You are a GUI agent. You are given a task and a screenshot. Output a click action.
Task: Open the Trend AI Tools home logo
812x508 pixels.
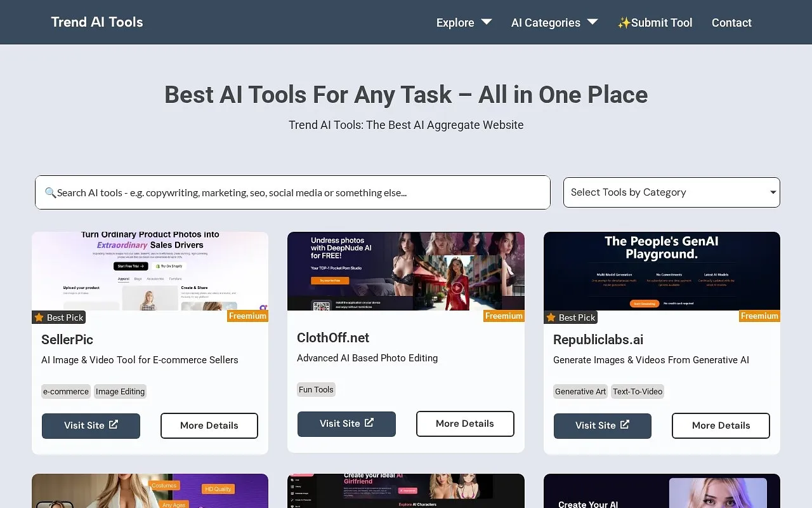tap(97, 22)
